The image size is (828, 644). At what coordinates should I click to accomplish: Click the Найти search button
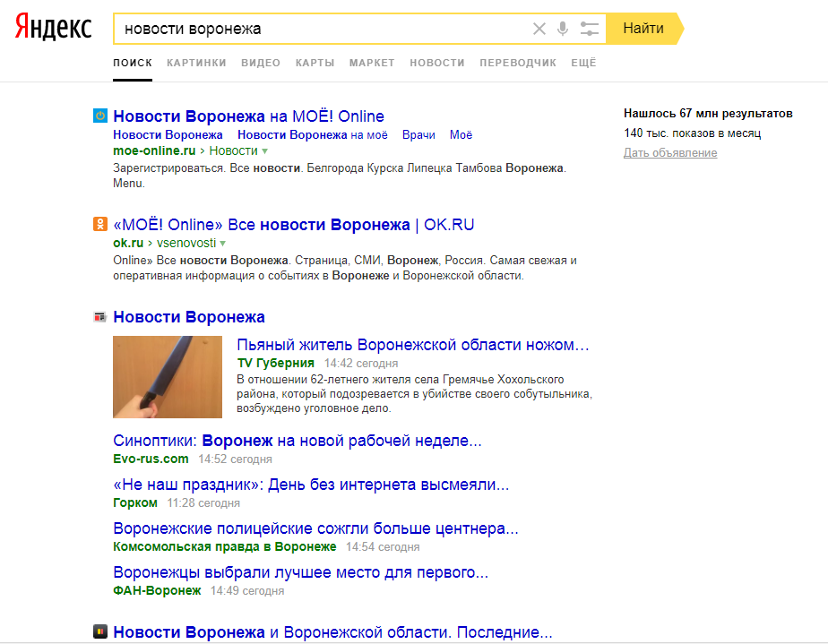644,29
